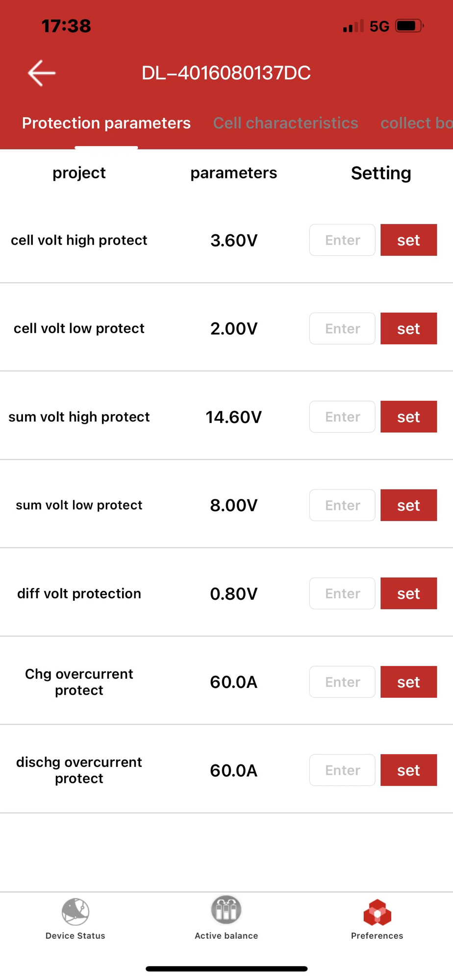Set the cell volt low protect value
Viewport: 453px width, 980px height.
(408, 328)
